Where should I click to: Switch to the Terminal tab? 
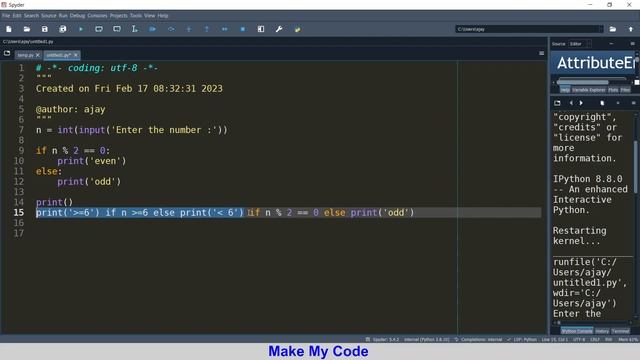point(620,331)
